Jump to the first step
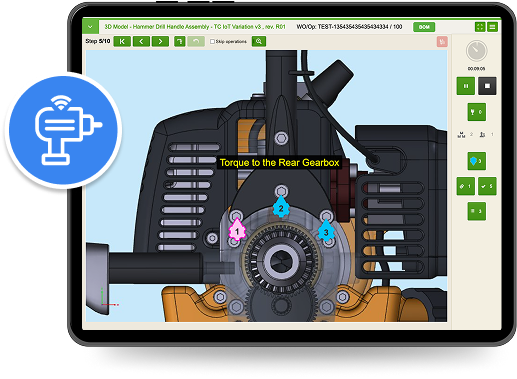517x379 pixels. click(122, 41)
